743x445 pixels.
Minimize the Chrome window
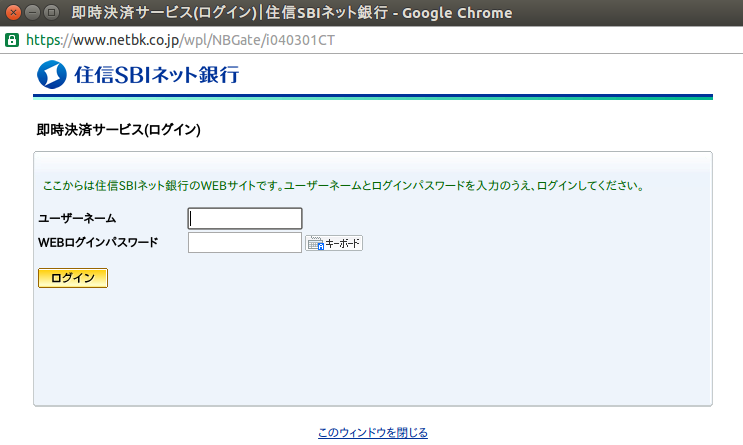pyautogui.click(x=32, y=12)
